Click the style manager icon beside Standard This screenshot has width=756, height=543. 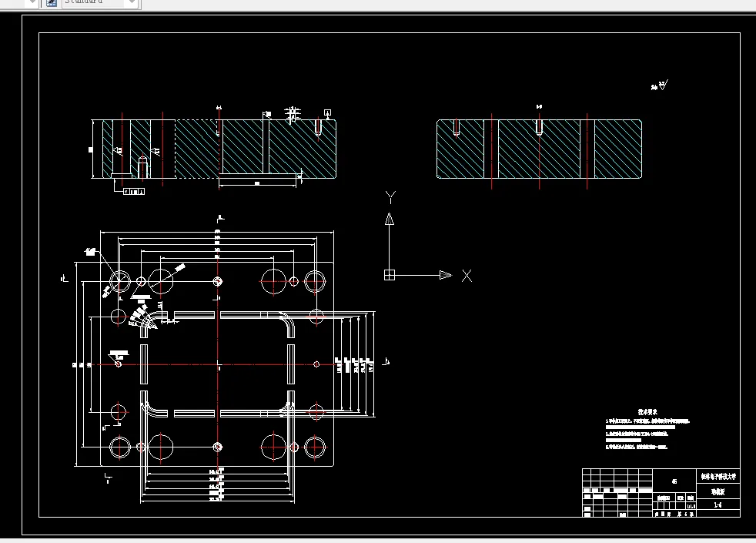click(x=51, y=2)
